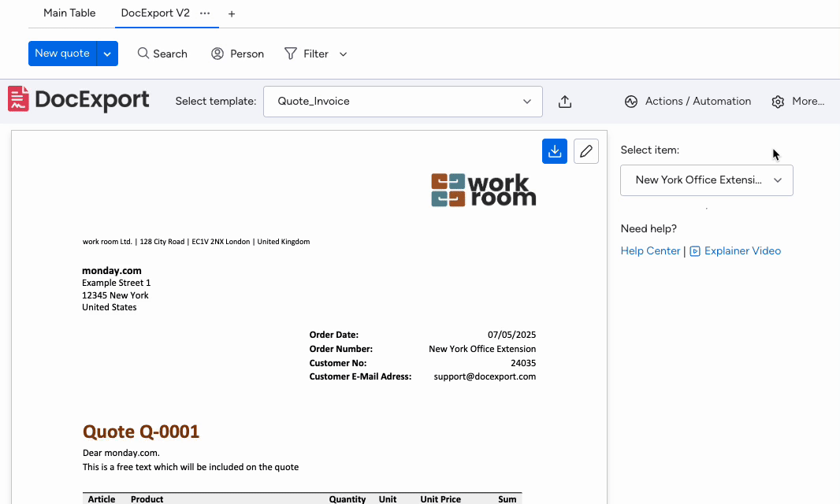Click the free text line on the quote
The image size is (840, 504).
191,467
